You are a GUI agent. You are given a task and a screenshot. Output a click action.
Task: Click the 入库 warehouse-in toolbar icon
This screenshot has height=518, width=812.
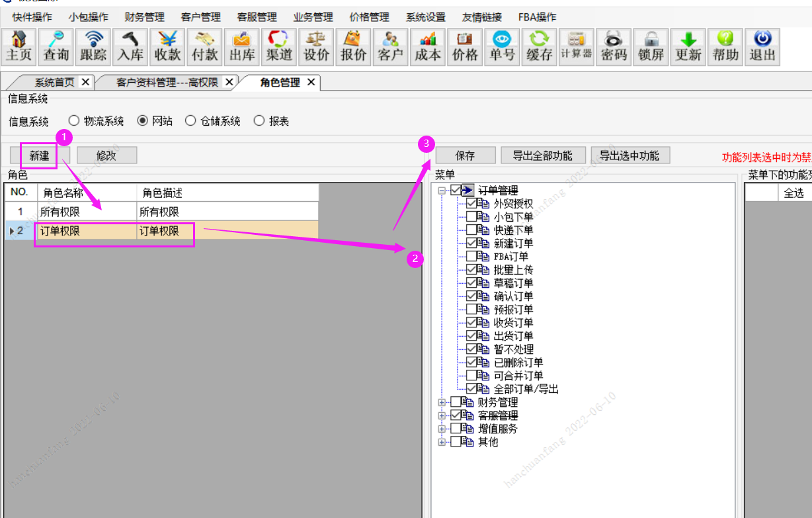point(130,47)
